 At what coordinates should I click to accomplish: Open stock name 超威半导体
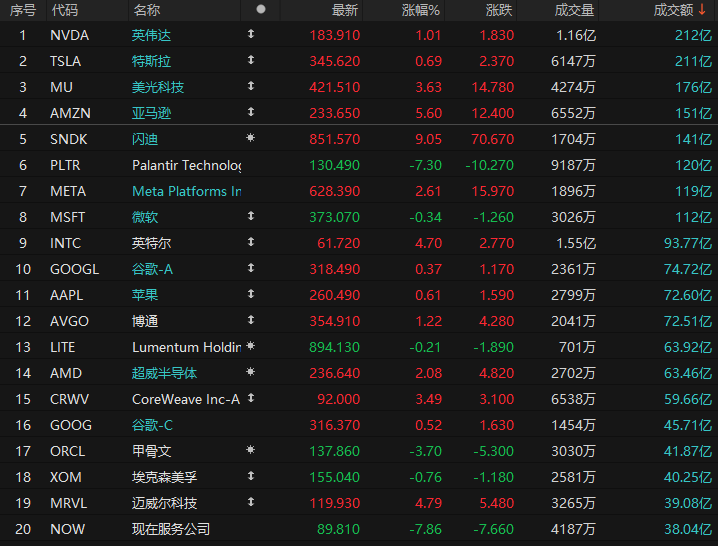tap(164, 373)
